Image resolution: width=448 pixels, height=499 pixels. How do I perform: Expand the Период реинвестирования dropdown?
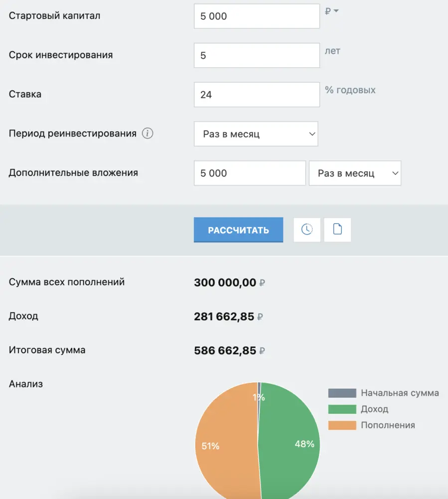click(x=256, y=134)
